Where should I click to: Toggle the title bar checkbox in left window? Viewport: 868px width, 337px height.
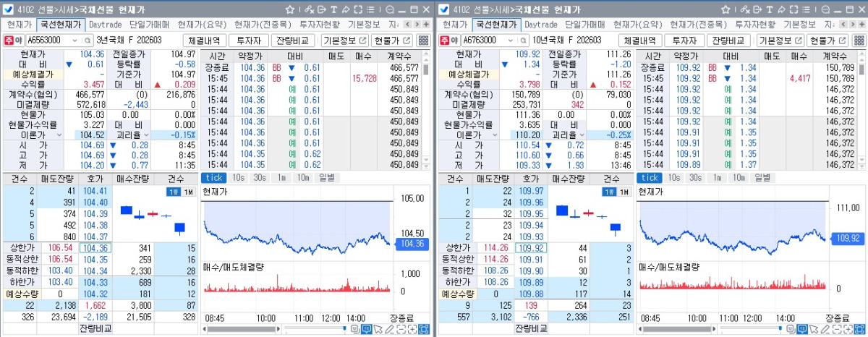click(x=8, y=9)
